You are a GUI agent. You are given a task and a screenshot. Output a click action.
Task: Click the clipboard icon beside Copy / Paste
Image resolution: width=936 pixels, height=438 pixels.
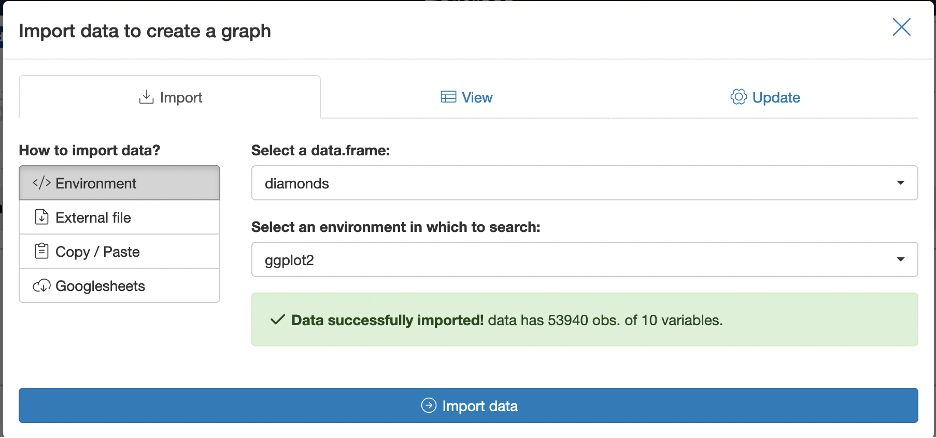click(41, 251)
